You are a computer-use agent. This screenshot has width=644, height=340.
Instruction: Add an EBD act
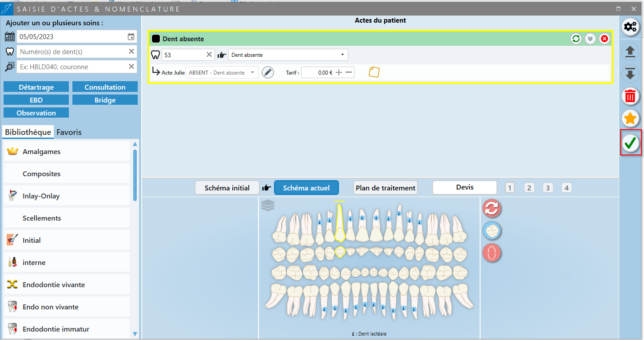click(36, 100)
